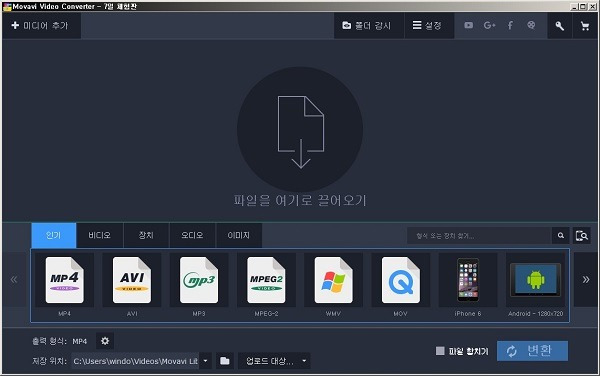Click the film reel icon beside Facebook
The width and height of the screenshot is (600, 376).
(531, 25)
